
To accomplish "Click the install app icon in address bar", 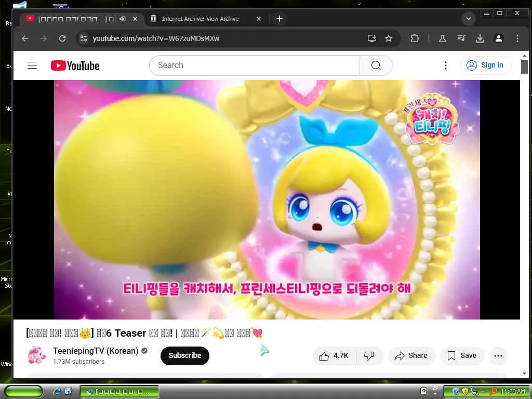I will [372, 38].
